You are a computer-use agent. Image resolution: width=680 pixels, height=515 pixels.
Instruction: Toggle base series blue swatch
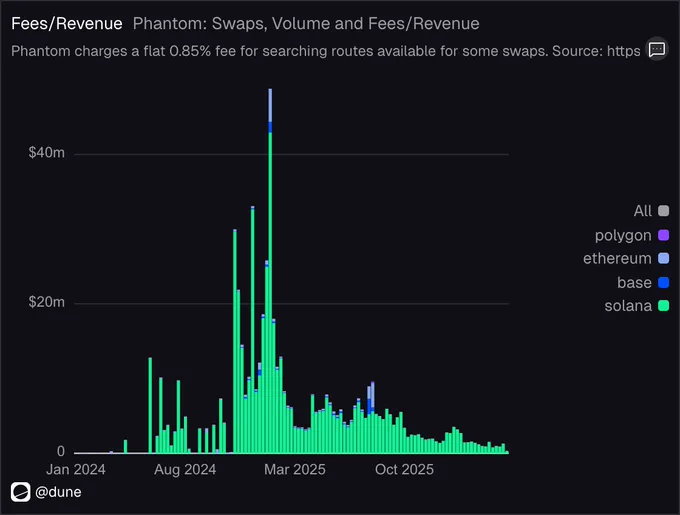tap(664, 283)
